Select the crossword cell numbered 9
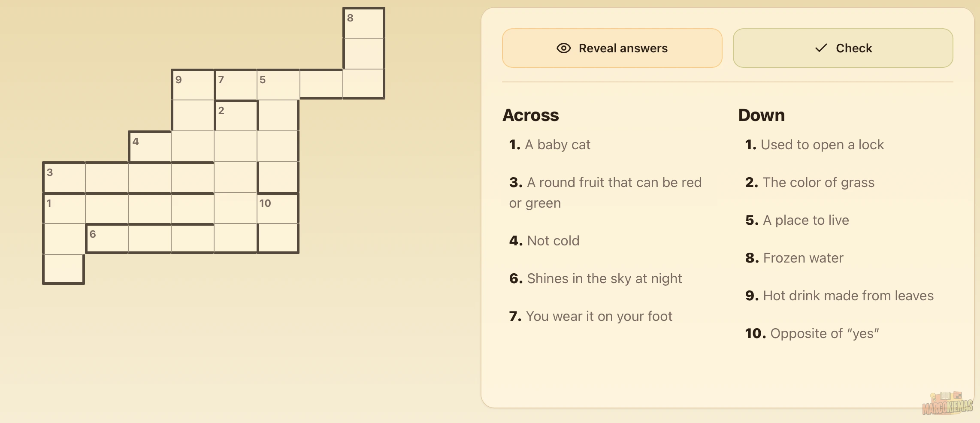Viewport: 980px width, 423px height. pos(192,85)
